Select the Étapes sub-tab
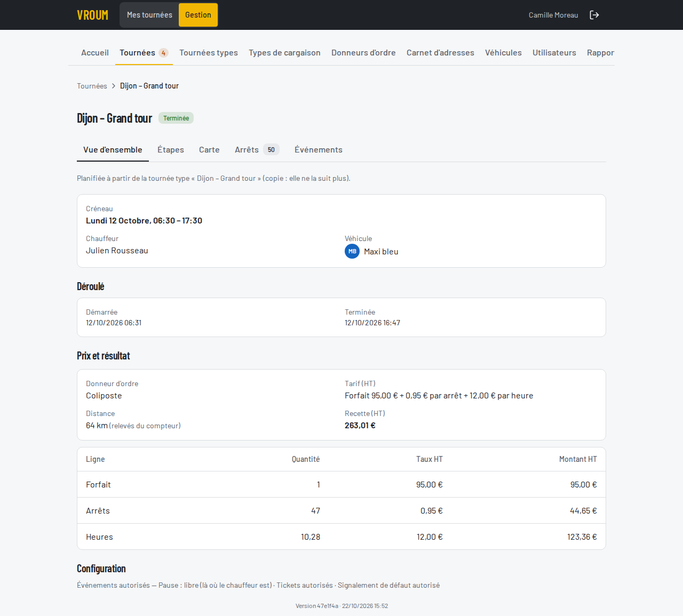The height and width of the screenshot is (616, 683). pyautogui.click(x=171, y=150)
